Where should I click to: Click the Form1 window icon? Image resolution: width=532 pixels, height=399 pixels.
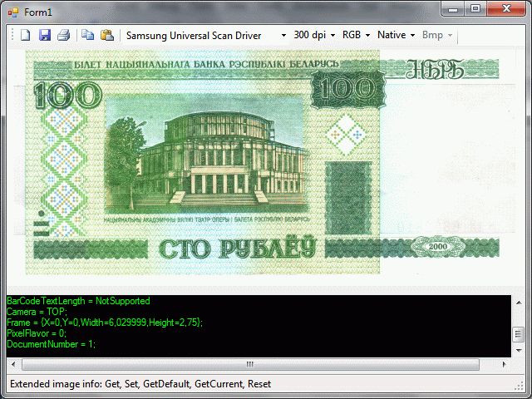click(13, 12)
